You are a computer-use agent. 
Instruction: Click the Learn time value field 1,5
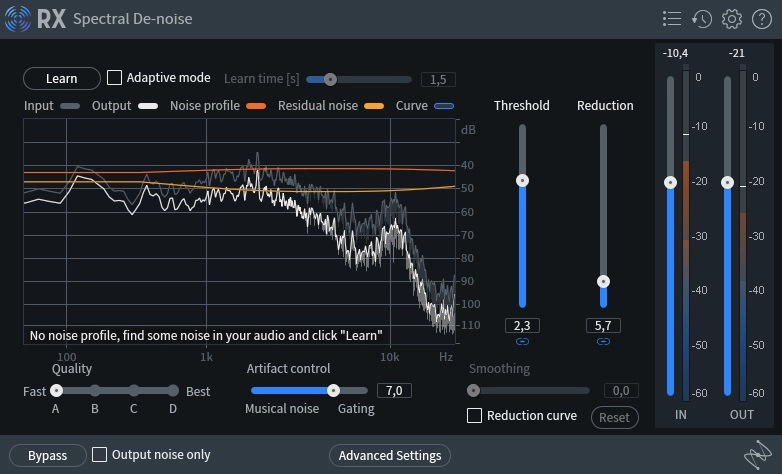438,79
